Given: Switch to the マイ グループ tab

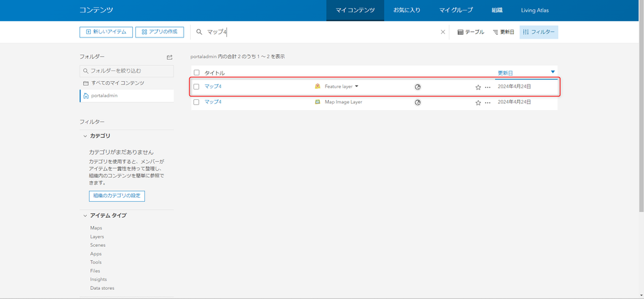Looking at the screenshot, I should (x=456, y=10).
